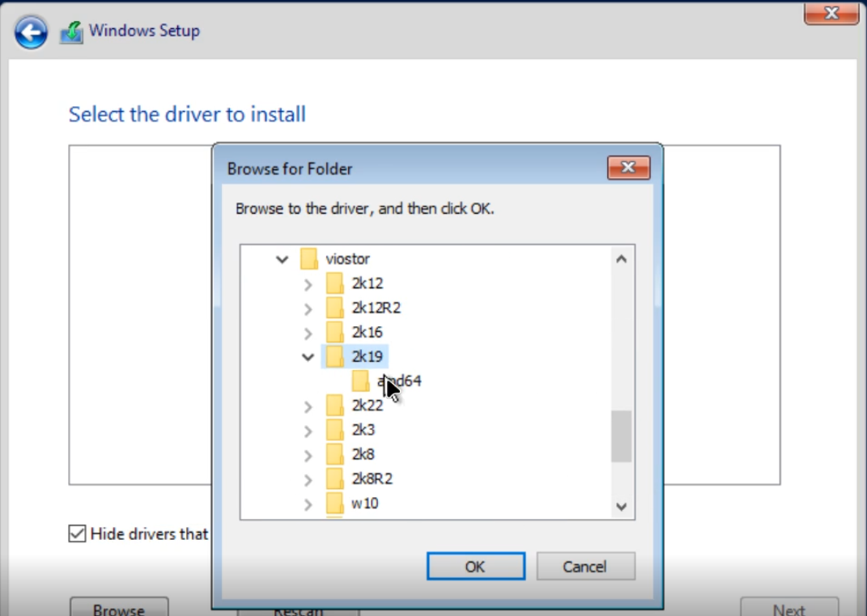Cancel the Browse for Folder dialog
Image resolution: width=867 pixels, height=616 pixels.
585,567
